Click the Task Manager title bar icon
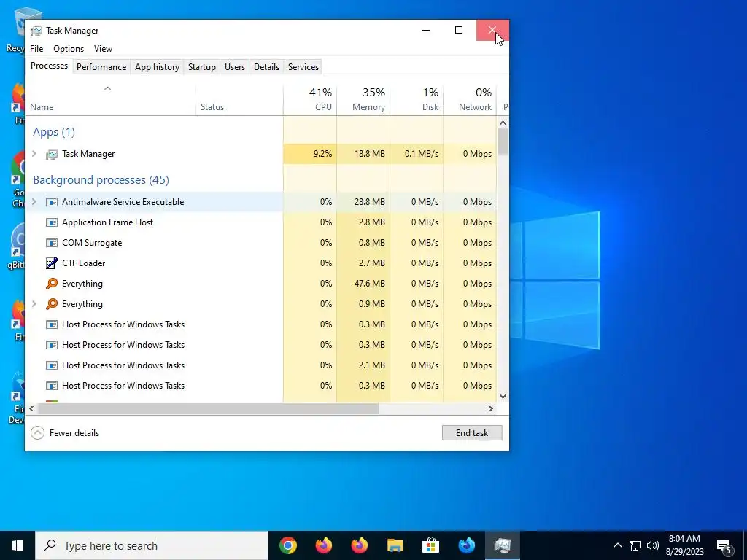Viewport: 747px width, 560px height. pyautogui.click(x=36, y=31)
